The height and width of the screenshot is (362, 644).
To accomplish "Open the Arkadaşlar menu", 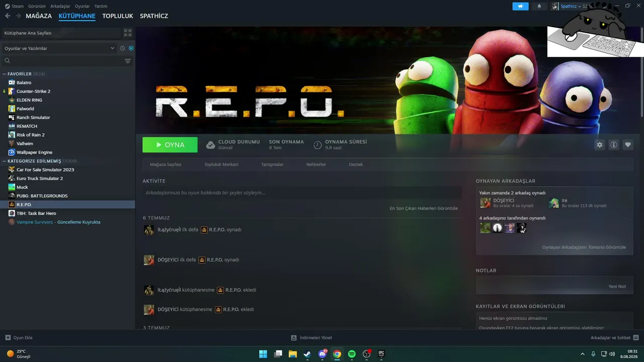I will [60, 6].
